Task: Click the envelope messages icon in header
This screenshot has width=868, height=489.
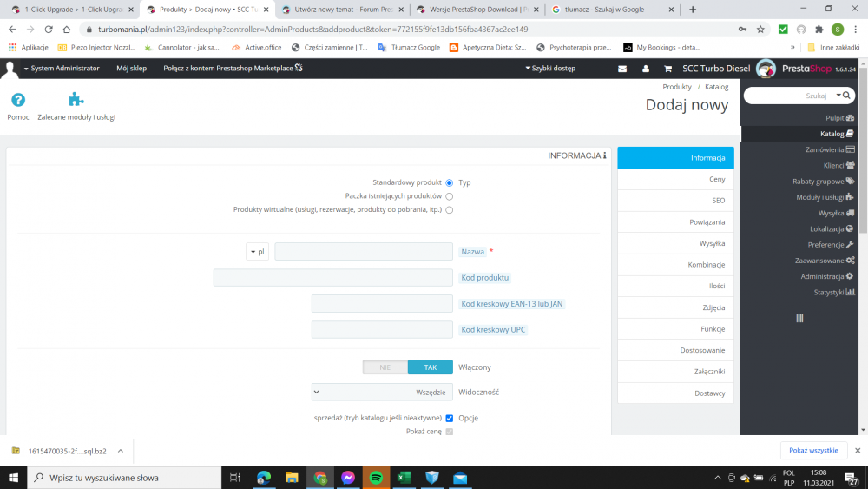Action: click(x=622, y=69)
